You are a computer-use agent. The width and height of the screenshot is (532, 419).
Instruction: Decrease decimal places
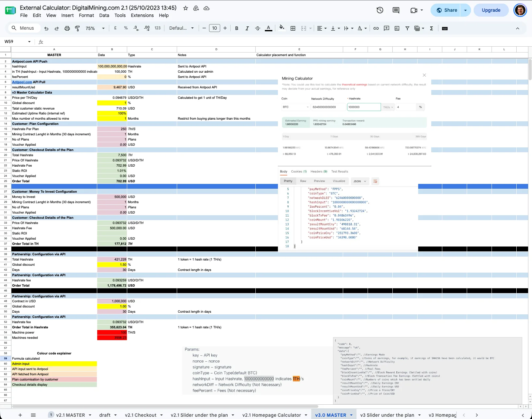click(x=136, y=28)
